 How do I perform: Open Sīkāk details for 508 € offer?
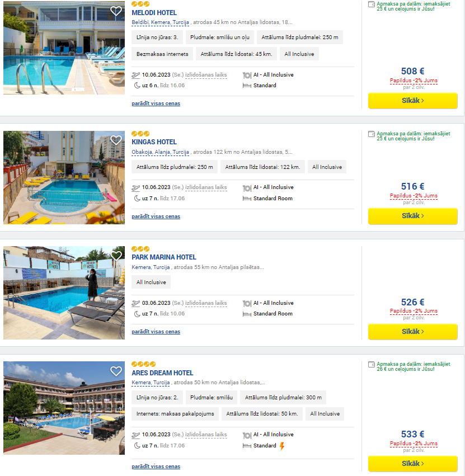pyautogui.click(x=413, y=101)
